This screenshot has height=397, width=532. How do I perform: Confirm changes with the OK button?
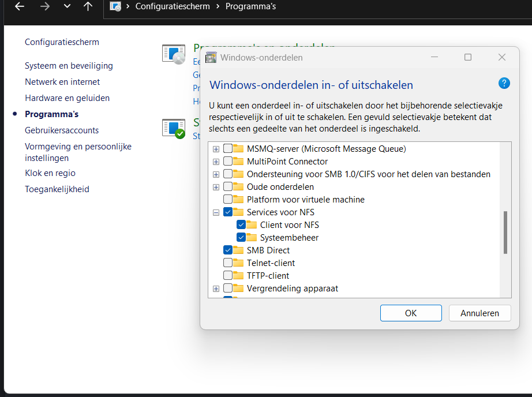[411, 313]
